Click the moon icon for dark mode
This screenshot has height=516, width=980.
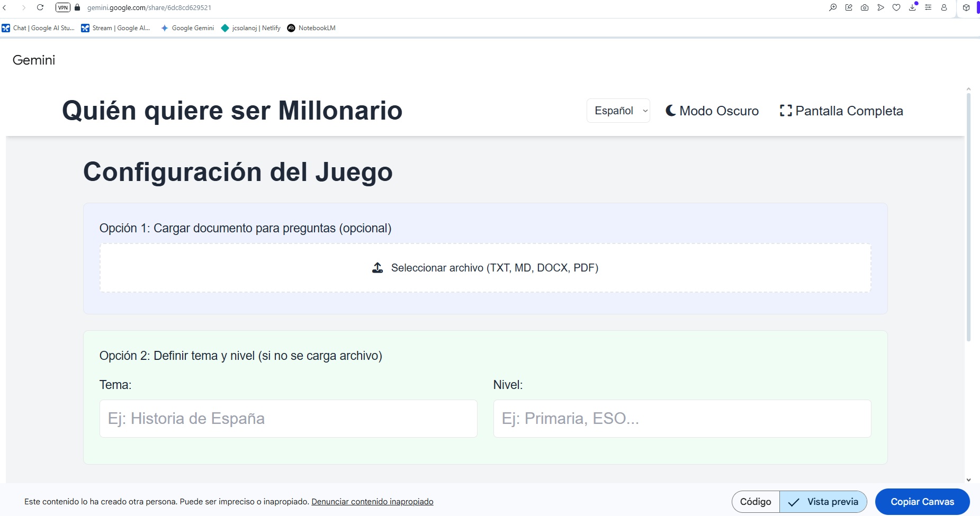(671, 111)
